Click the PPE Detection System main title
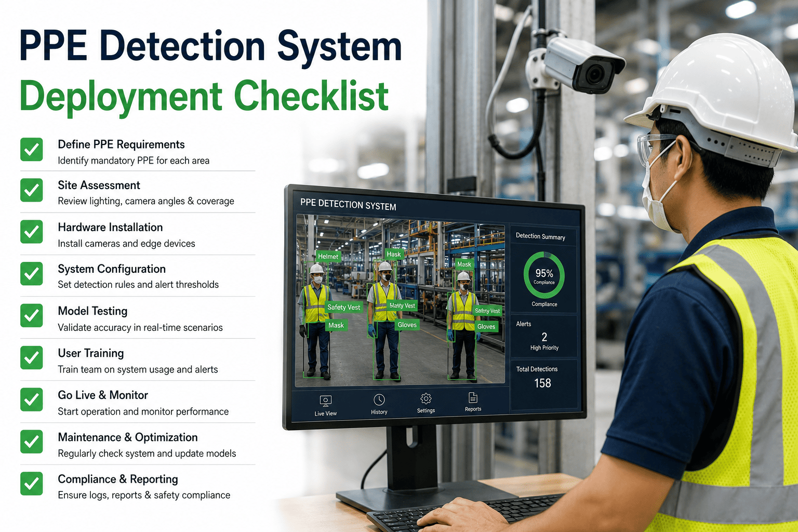 click(210, 47)
